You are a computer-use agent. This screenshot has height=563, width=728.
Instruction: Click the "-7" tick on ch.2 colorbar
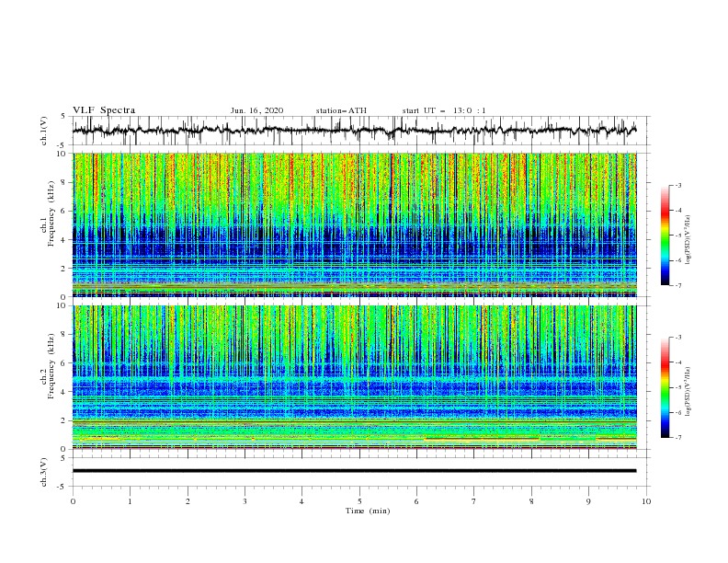point(678,438)
